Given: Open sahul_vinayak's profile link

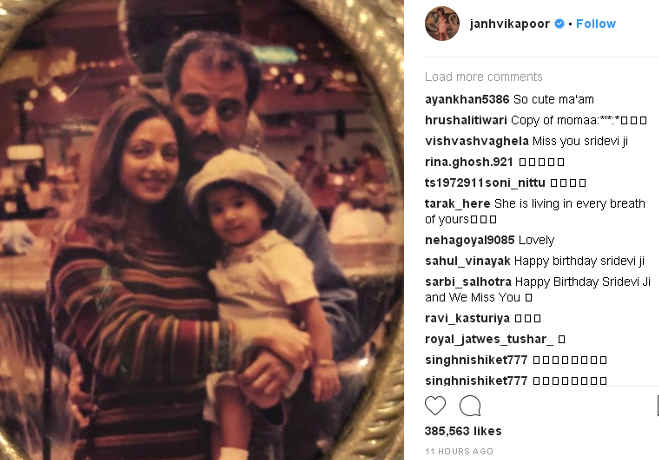Looking at the screenshot, I should 467,261.
